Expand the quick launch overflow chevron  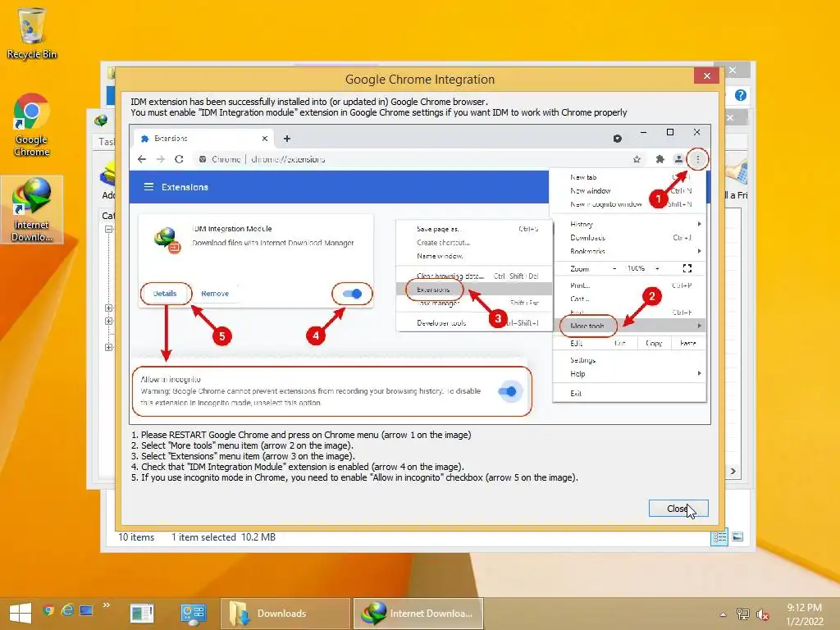click(x=107, y=605)
